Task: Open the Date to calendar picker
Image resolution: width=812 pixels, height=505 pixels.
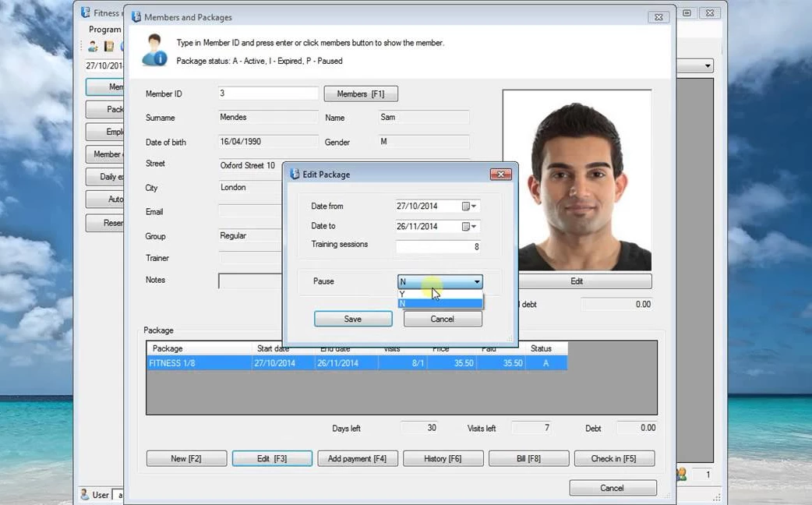Action: click(x=468, y=227)
